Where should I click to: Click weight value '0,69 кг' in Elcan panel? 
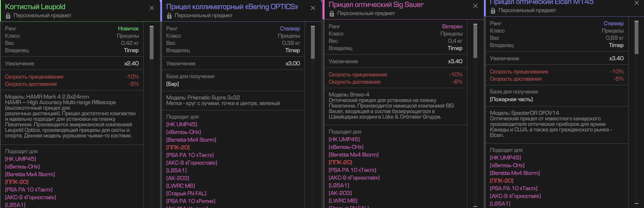click(x=615, y=38)
